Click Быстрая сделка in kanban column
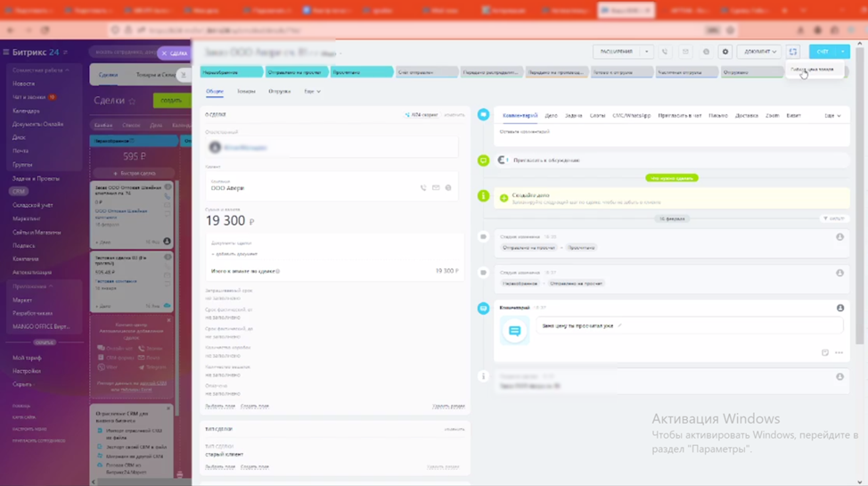868x486 pixels. click(135, 173)
